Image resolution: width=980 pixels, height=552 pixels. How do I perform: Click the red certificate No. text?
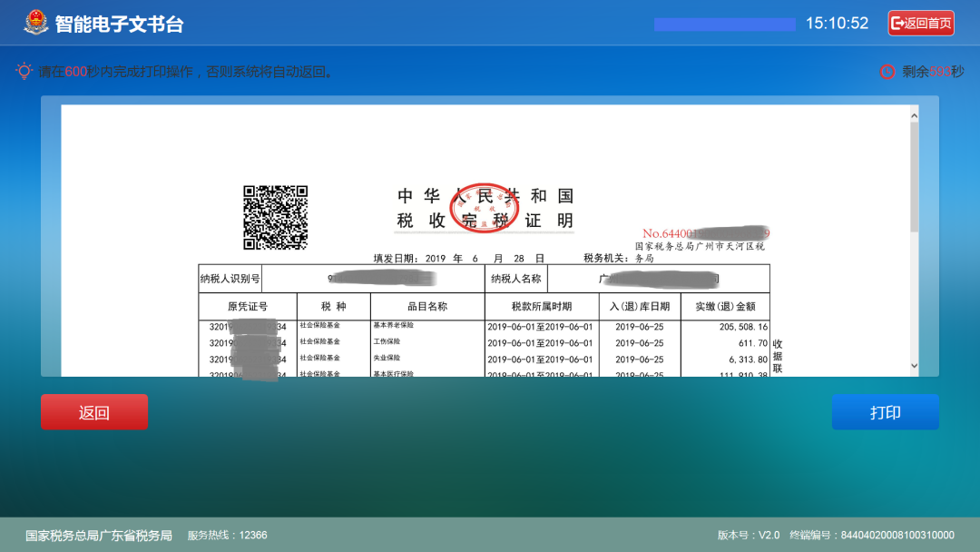pos(706,233)
